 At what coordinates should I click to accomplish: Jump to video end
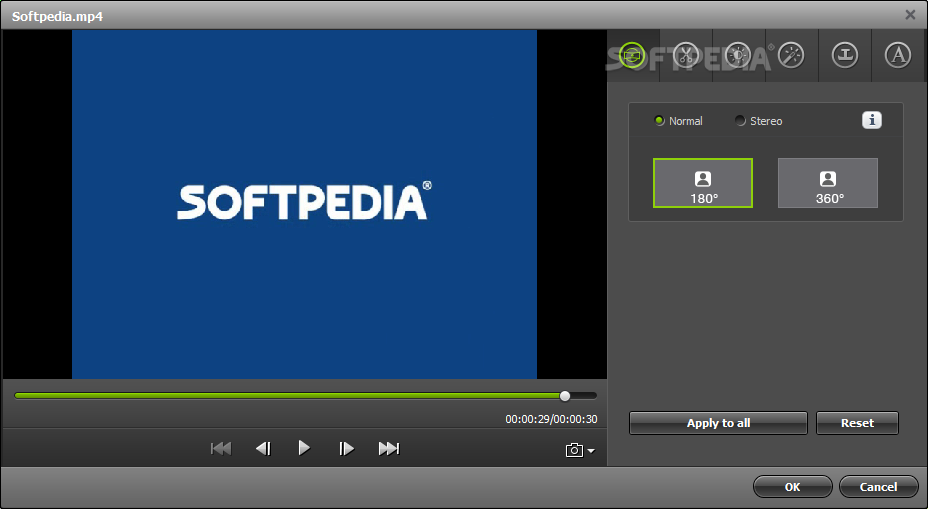tap(389, 449)
